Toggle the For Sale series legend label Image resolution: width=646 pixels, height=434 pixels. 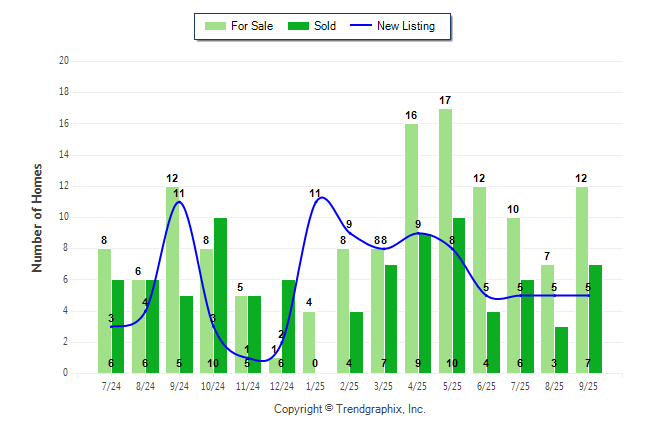click(x=250, y=26)
